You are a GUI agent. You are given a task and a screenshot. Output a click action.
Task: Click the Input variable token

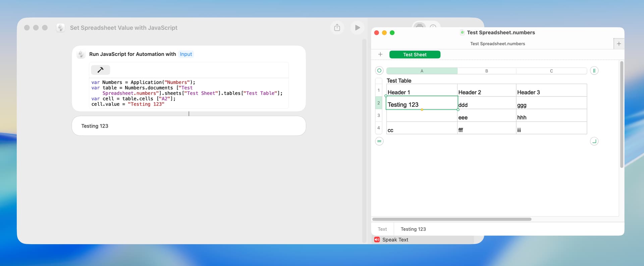point(186,54)
